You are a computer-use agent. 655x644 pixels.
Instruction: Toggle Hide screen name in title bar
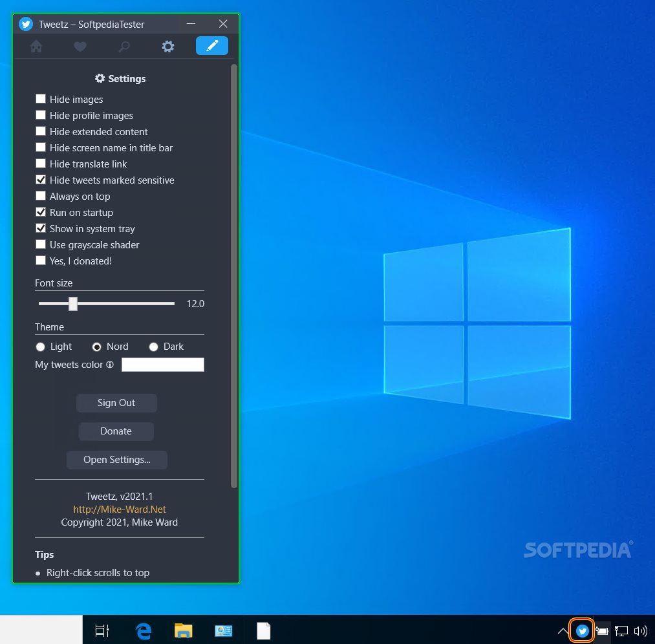tap(41, 147)
